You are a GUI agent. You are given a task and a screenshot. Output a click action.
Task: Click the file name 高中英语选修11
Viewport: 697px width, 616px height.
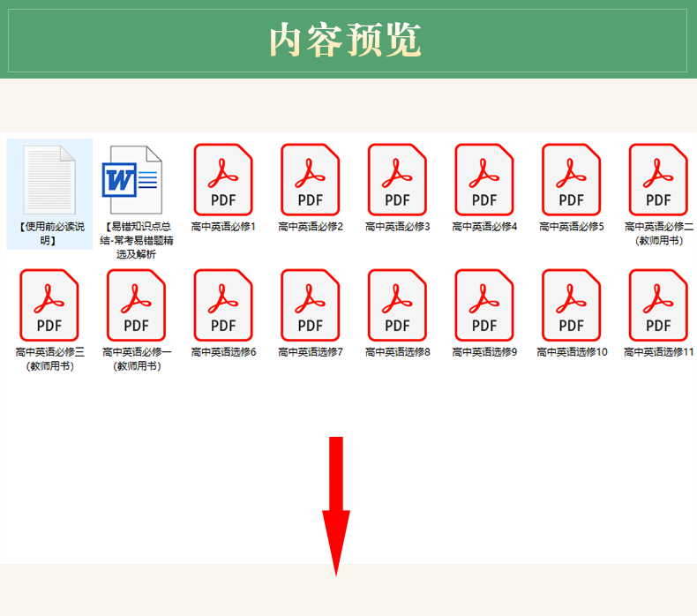[x=659, y=352]
